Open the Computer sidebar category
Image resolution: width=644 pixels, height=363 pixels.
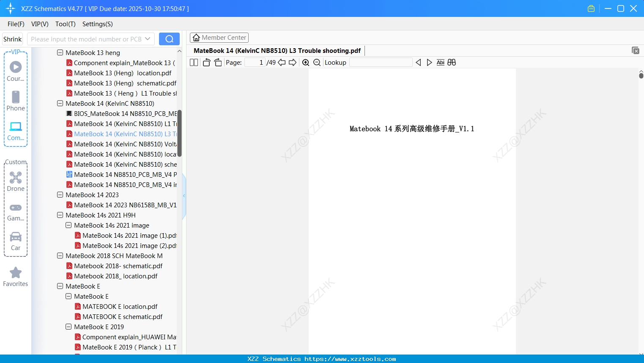(16, 131)
